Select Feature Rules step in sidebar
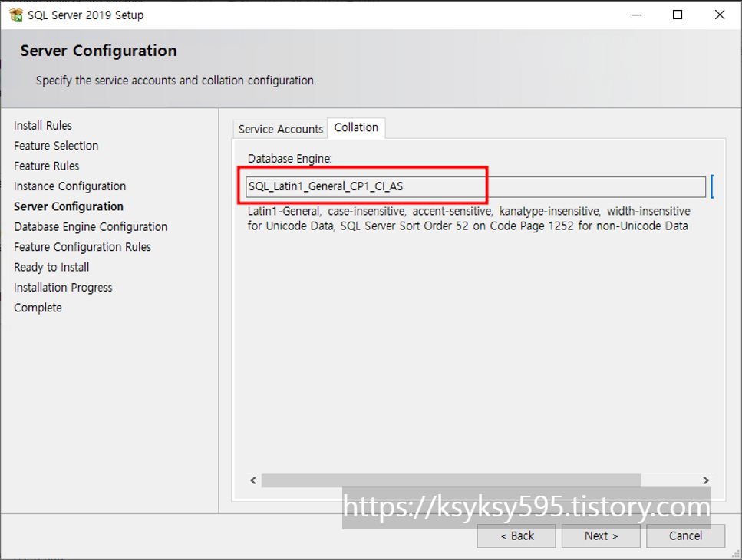The image size is (742, 560). (46, 166)
